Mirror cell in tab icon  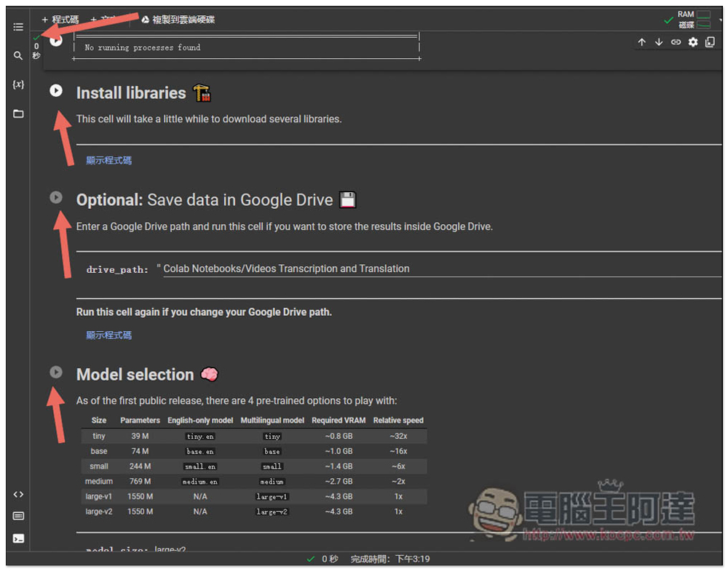[711, 42]
